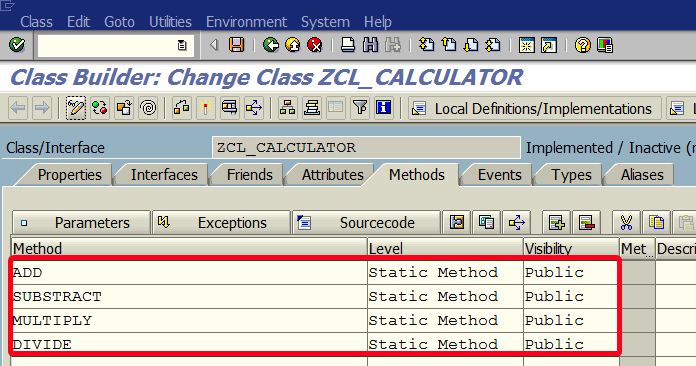Generate a shortcut with the arrow window icon
Screen dimensions: 696x366
click(x=549, y=45)
